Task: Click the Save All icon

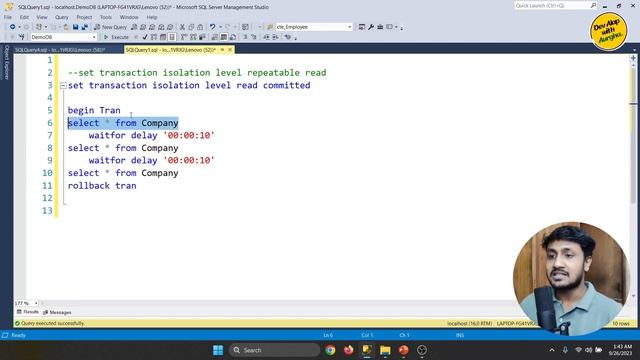Action: pyautogui.click(x=84, y=27)
